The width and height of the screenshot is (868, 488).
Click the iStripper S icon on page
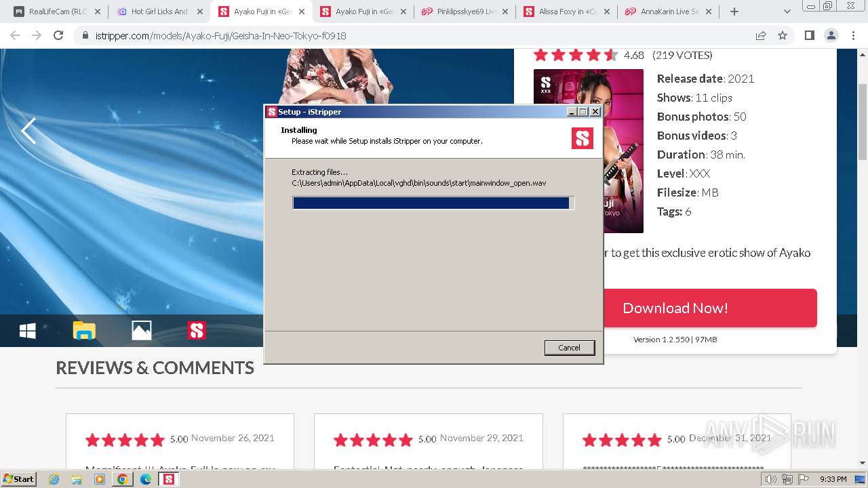(197, 330)
